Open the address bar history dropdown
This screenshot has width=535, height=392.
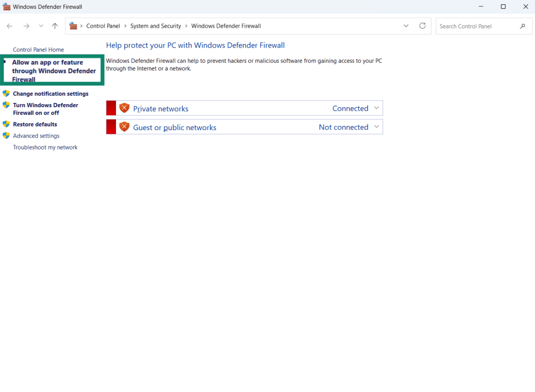click(406, 26)
